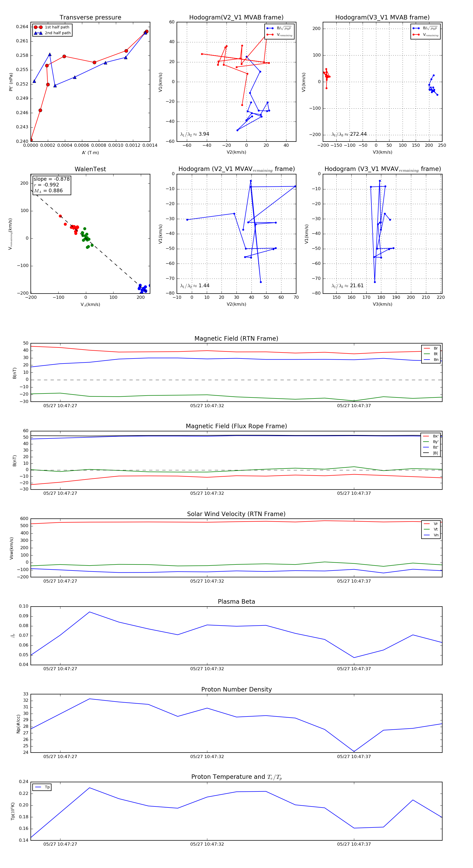Click the 'Transverse pressure' plot title
This screenshot has width=473, height=868.
click(x=90, y=18)
